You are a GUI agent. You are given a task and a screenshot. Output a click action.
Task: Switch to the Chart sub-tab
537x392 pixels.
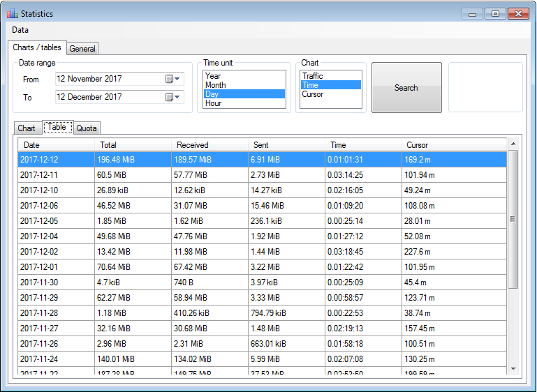[x=27, y=128]
